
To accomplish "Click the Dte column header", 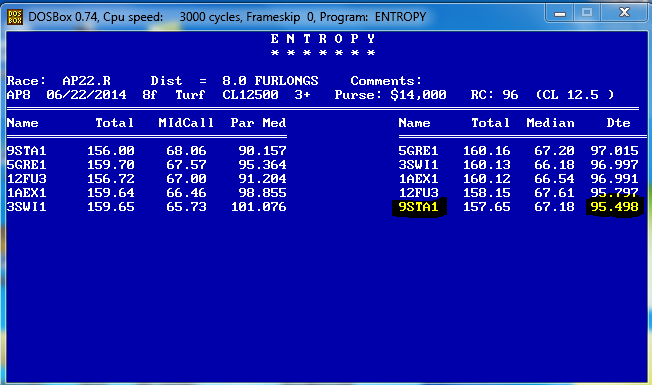I will click(x=619, y=123).
